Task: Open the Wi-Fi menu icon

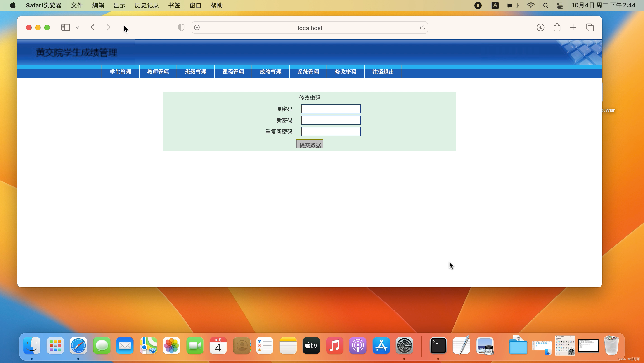Action: [531, 5]
